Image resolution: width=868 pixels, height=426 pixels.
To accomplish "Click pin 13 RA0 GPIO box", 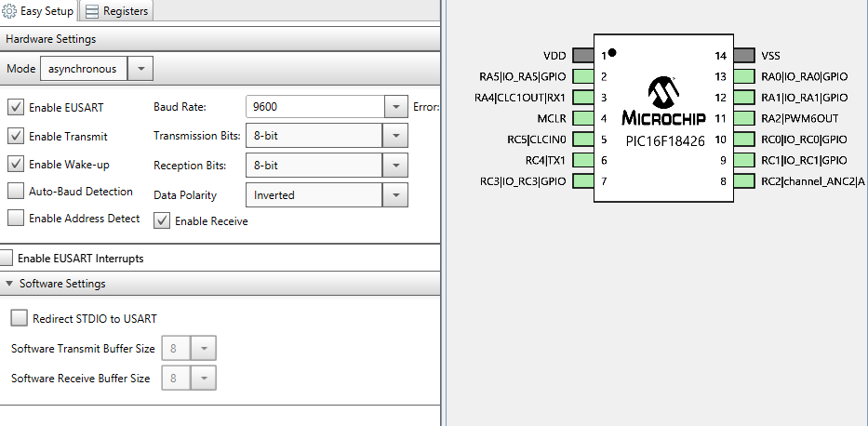I will 744,76.
